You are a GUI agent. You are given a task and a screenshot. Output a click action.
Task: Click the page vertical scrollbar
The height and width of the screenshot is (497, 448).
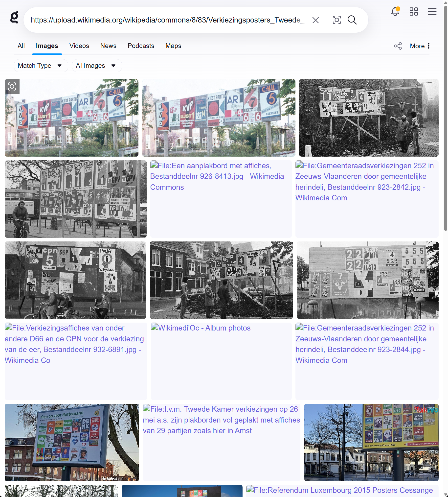[x=446, y=124]
